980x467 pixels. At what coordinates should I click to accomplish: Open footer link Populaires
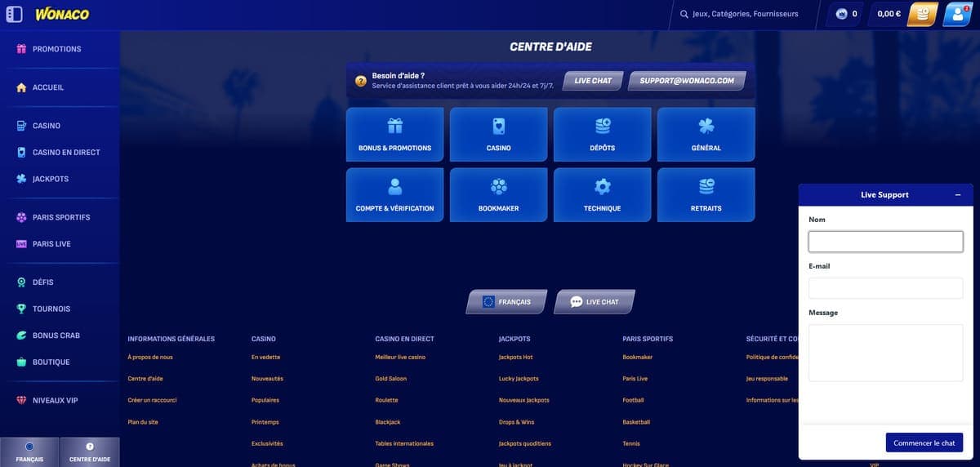pos(265,400)
